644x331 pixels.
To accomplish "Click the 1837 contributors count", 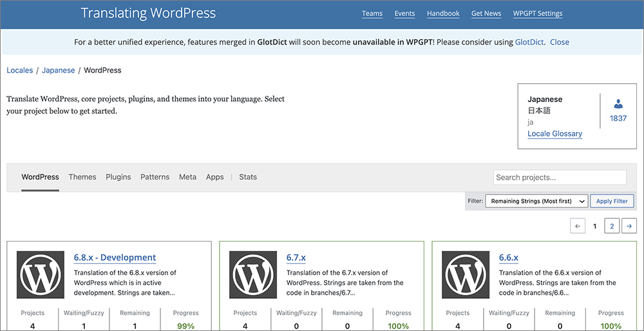I will click(618, 118).
